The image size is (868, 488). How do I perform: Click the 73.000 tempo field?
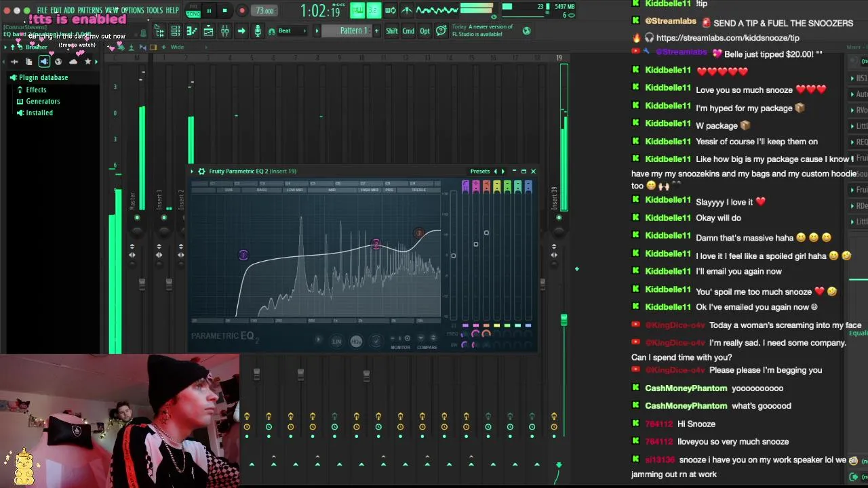coord(264,11)
